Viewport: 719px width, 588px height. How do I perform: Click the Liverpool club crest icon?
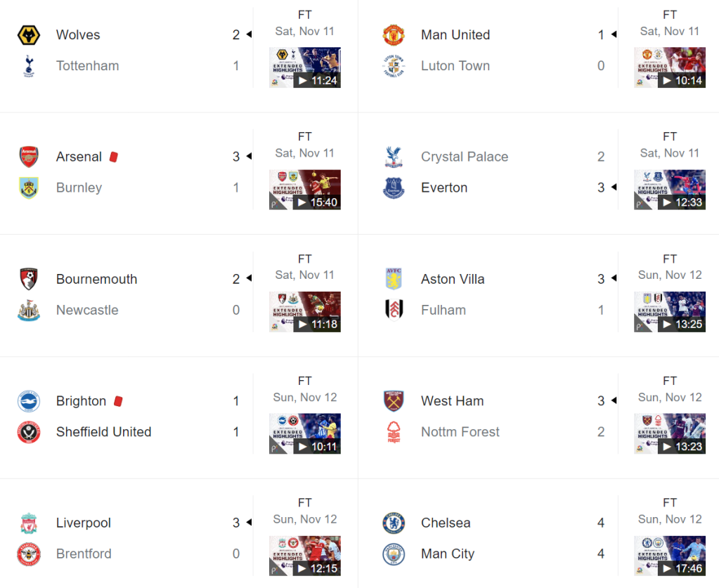tap(29, 523)
